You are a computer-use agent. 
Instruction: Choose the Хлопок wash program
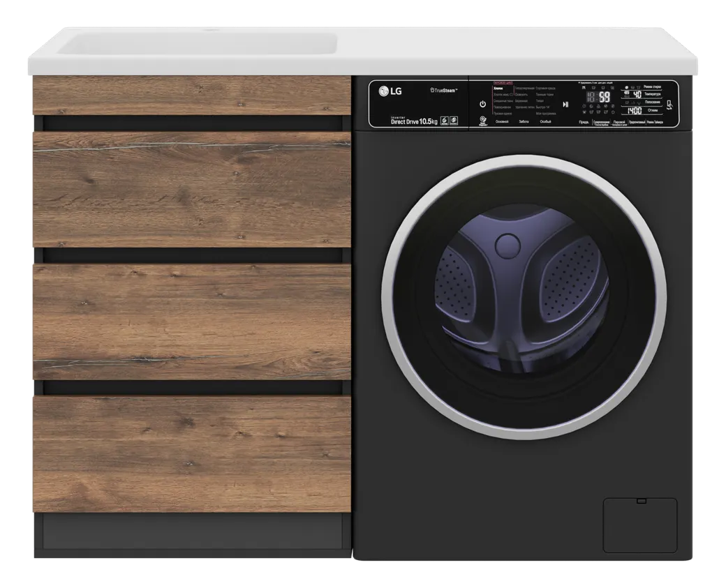point(498,89)
